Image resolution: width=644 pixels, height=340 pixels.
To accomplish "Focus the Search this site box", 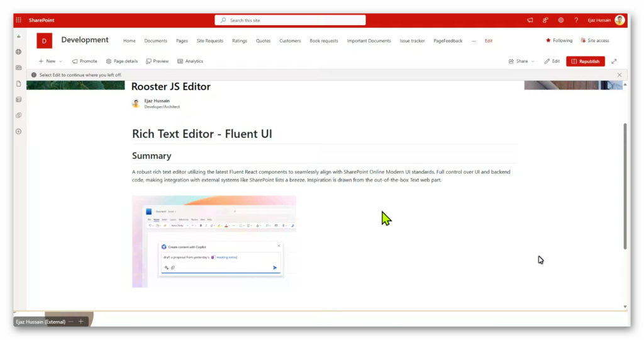I will pyautogui.click(x=290, y=20).
